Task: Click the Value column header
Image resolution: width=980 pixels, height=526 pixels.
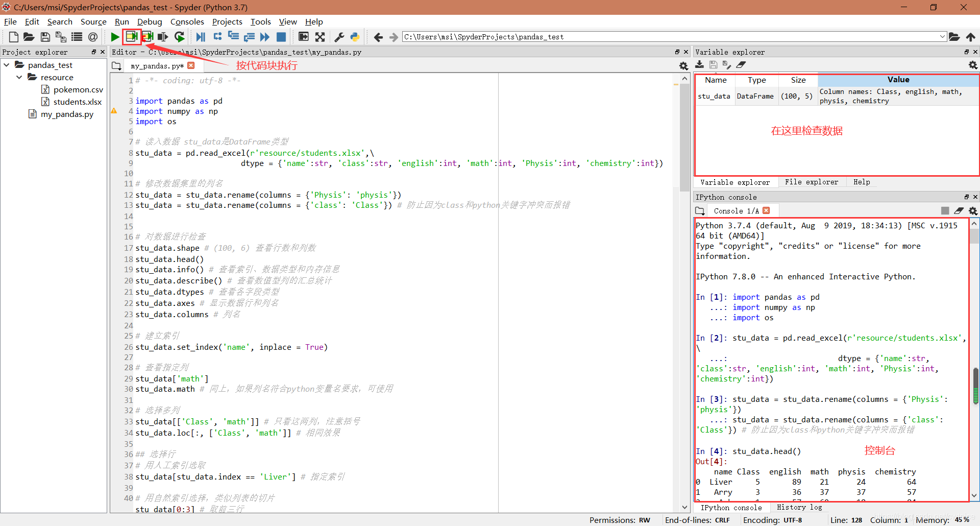Action: coord(898,80)
